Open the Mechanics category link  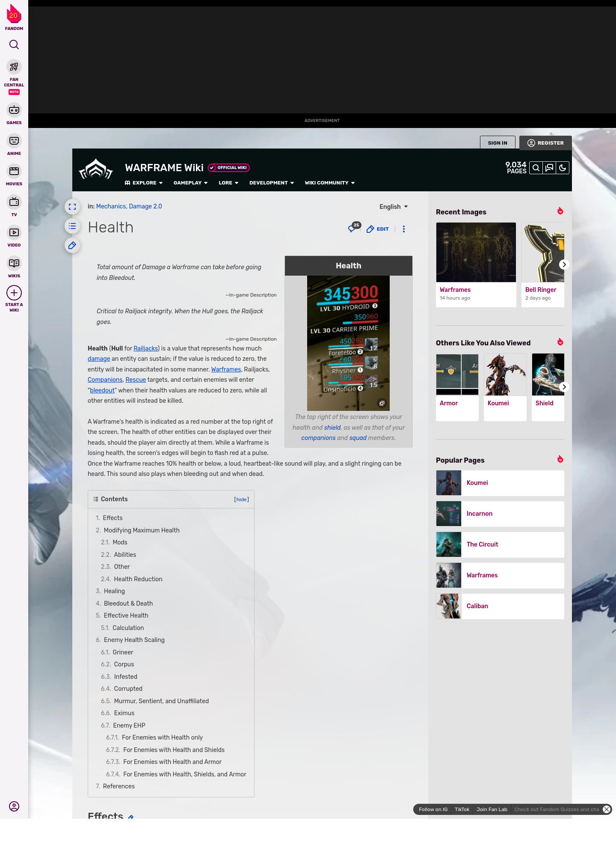111,206
